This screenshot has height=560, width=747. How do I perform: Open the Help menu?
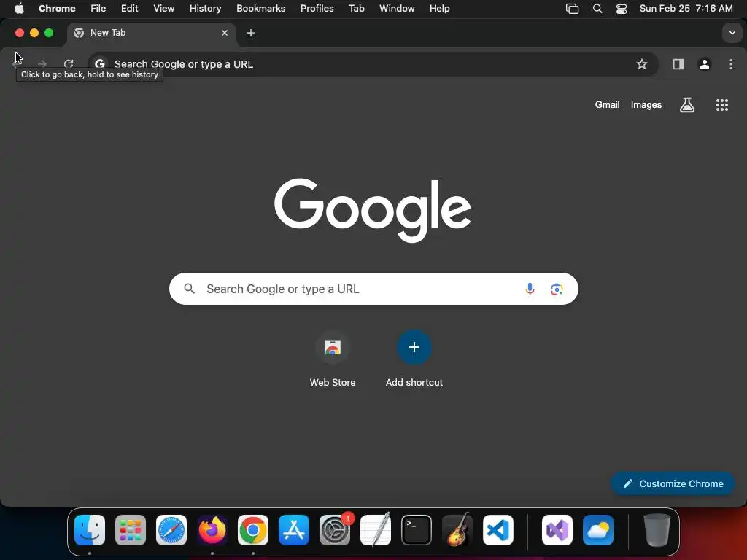tap(439, 8)
